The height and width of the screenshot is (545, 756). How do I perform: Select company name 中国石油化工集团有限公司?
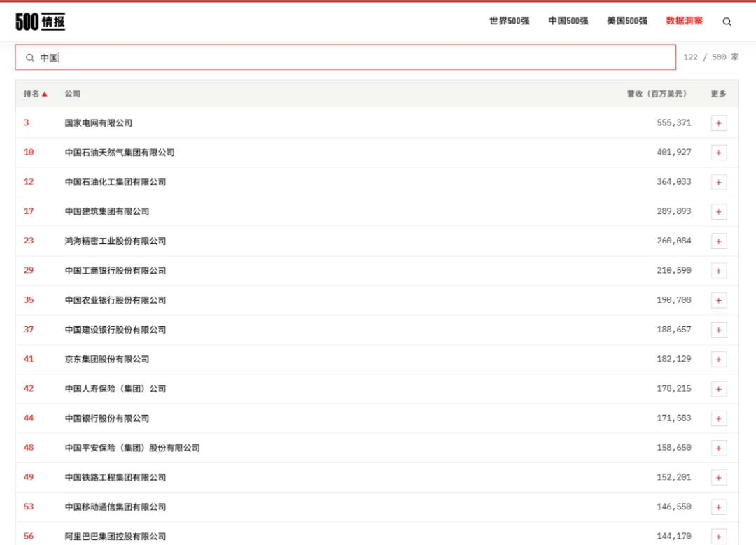point(115,182)
